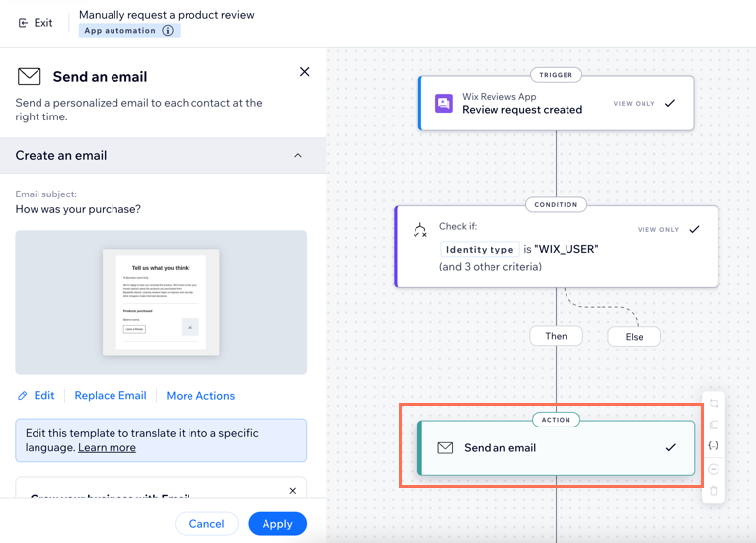Click the trash delete step icon

[714, 491]
